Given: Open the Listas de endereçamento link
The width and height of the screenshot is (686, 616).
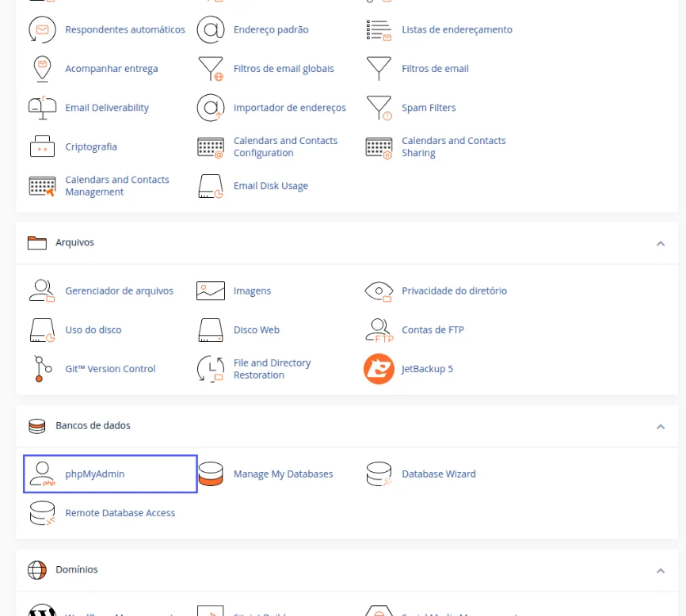Looking at the screenshot, I should 457,30.
